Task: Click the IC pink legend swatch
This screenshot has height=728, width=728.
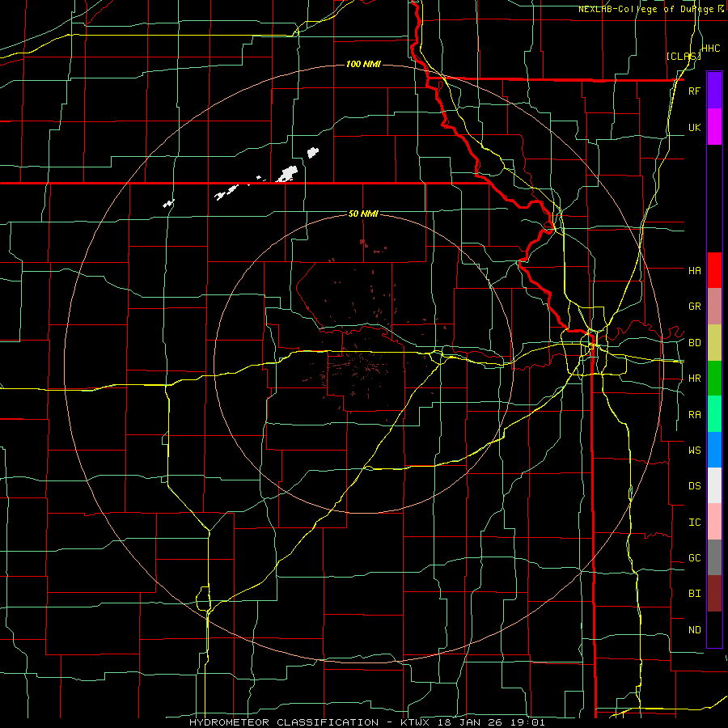Action: (714, 522)
